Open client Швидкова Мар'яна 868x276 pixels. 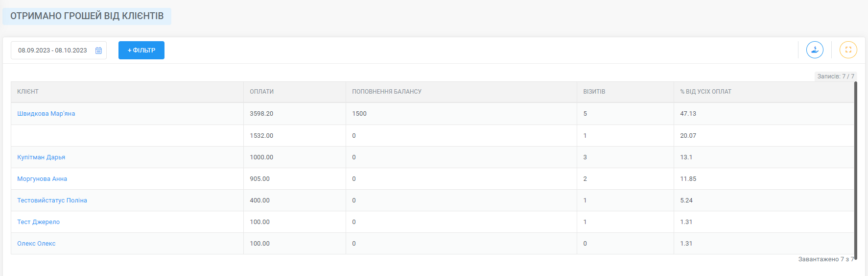(46, 113)
